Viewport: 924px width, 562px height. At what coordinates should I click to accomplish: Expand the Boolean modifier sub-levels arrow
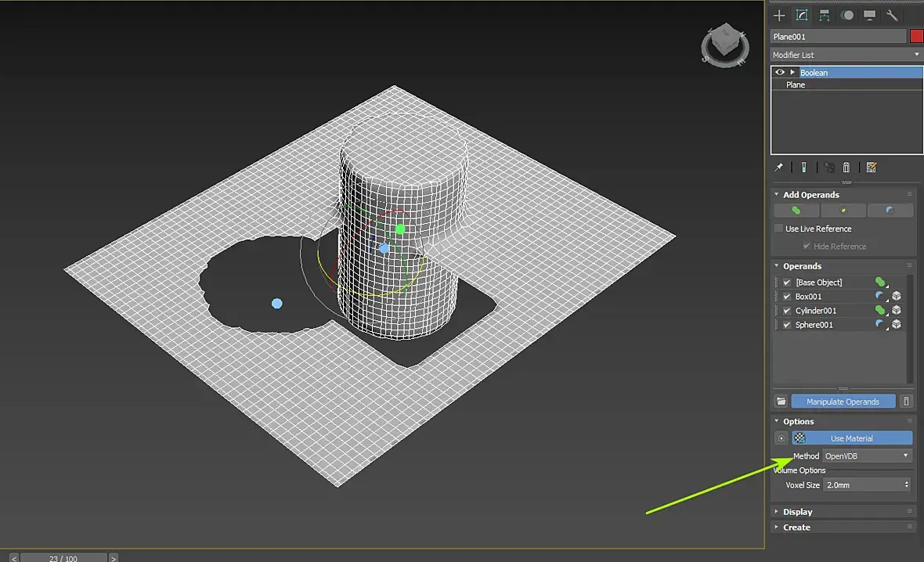click(x=792, y=73)
